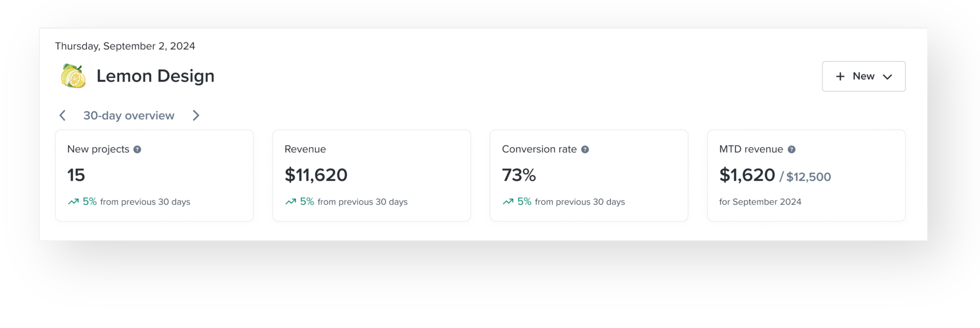Expand the New dropdown chevron
This screenshot has width=980, height=328.
[x=887, y=77]
